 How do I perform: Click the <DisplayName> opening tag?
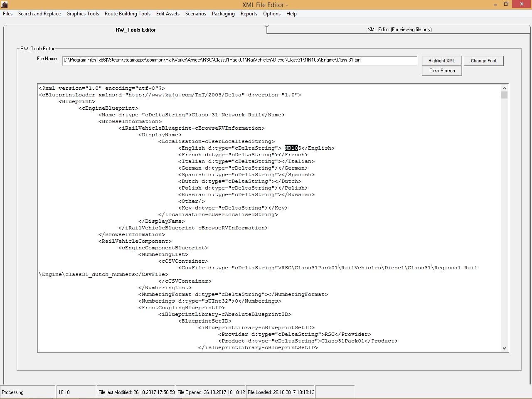tap(160, 135)
